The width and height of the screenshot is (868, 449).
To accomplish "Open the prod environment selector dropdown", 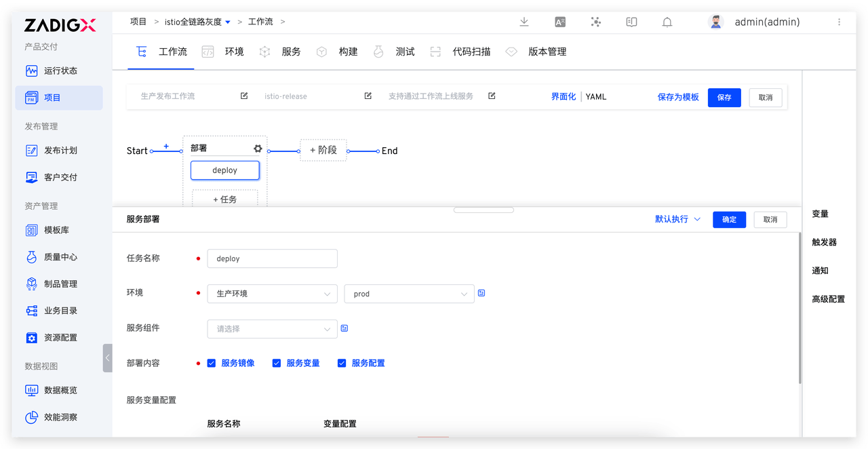I will (409, 294).
